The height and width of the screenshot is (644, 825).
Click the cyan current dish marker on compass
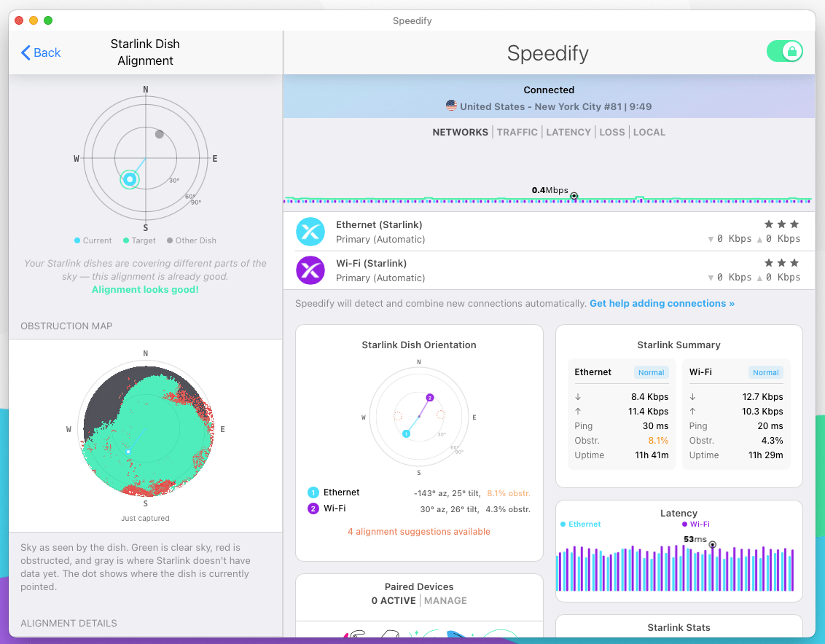tap(130, 179)
